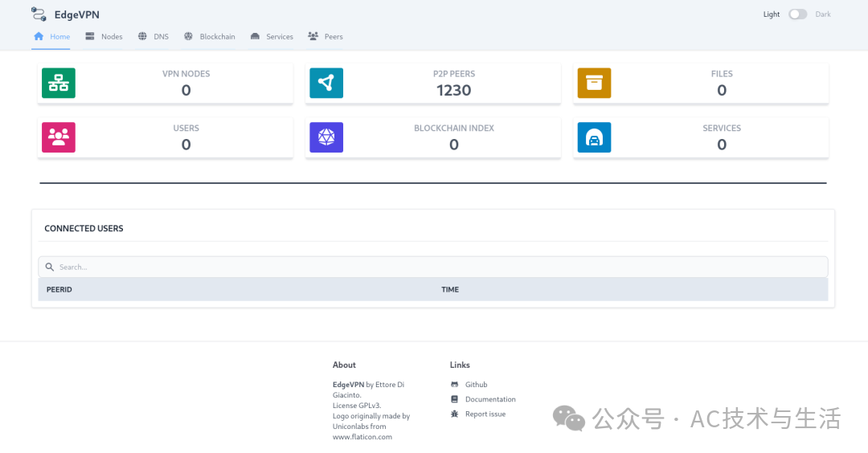Click the magnifier icon in search box
This screenshot has width=868, height=453.
[50, 267]
